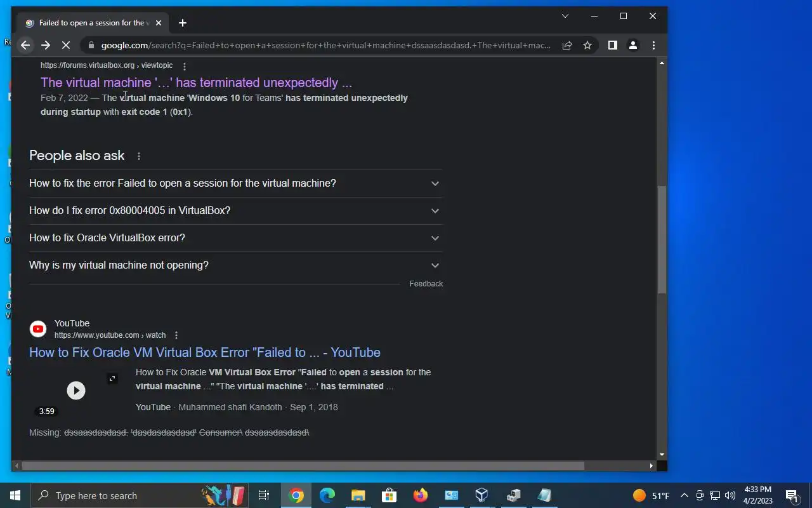
Task: Open the VirtualBox cube icon in the taskbar
Action: point(482,495)
